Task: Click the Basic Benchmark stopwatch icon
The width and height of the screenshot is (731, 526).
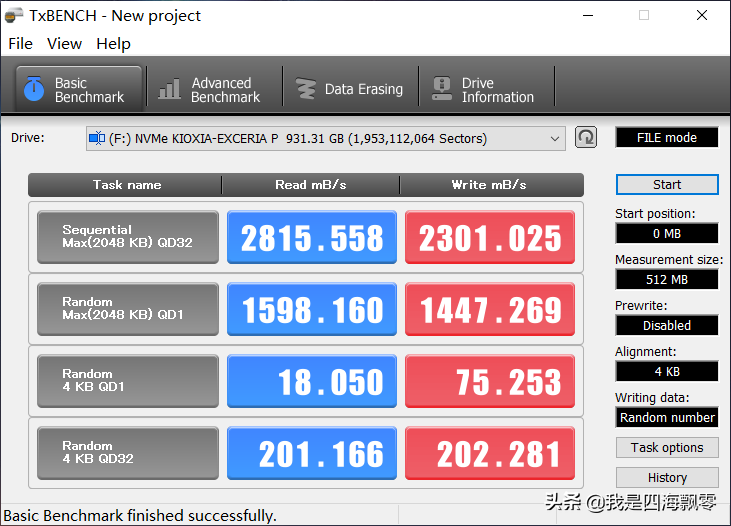Action: (34, 89)
